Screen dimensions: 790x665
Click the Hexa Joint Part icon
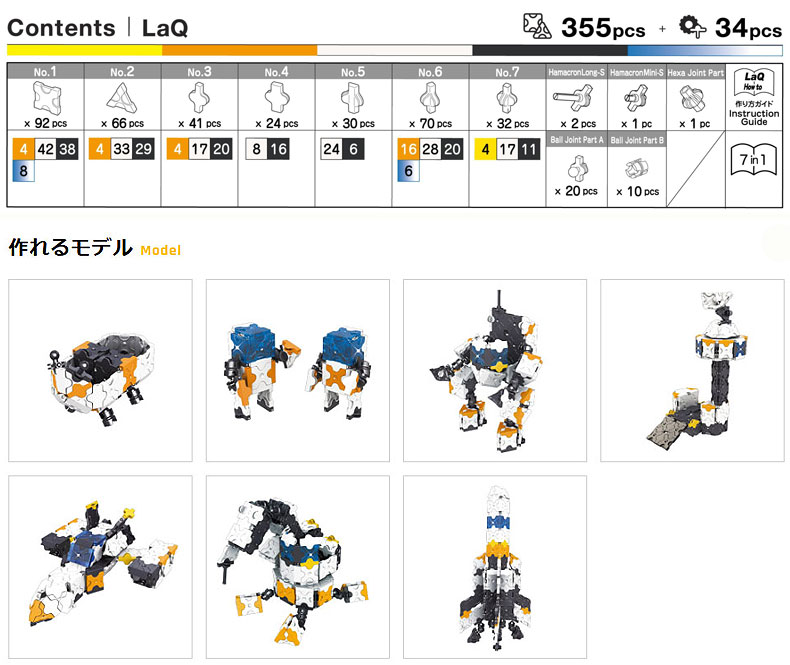[692, 98]
